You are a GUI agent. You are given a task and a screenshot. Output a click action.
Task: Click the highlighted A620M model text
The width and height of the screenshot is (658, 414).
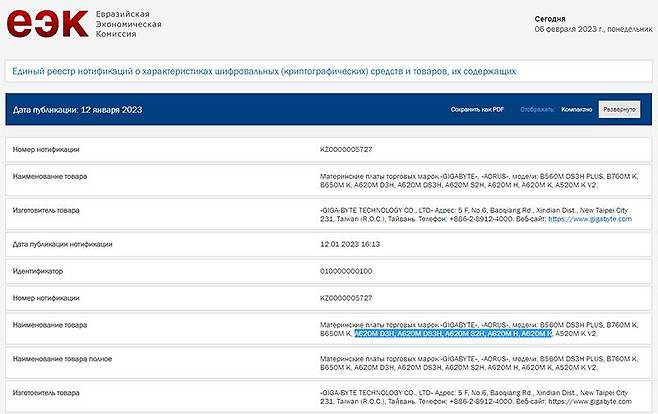[x=453, y=333]
